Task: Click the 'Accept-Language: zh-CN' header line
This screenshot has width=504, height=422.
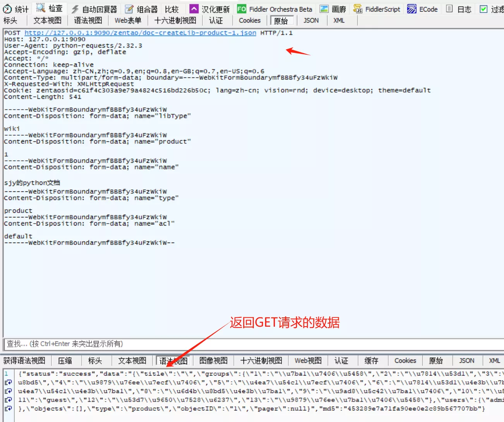Action: [x=134, y=71]
